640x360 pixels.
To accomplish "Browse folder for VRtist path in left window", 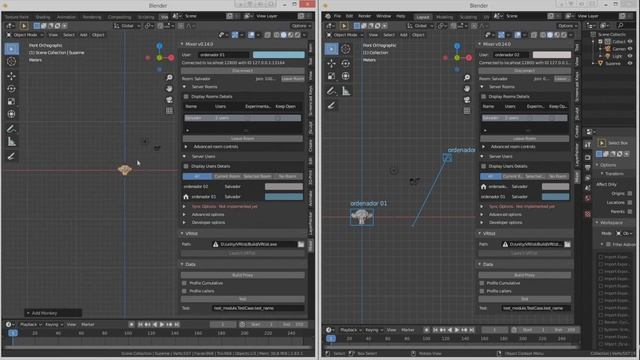I will point(301,244).
